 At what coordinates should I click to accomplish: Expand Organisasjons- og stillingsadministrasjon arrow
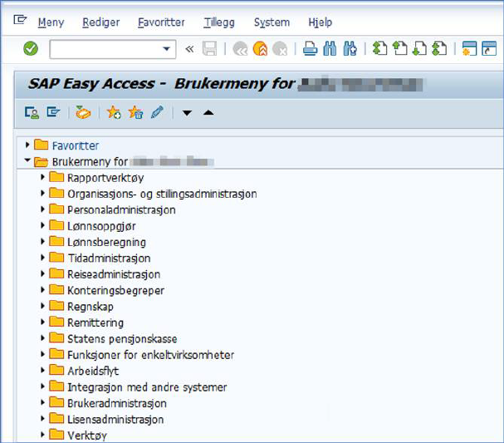click(x=42, y=193)
